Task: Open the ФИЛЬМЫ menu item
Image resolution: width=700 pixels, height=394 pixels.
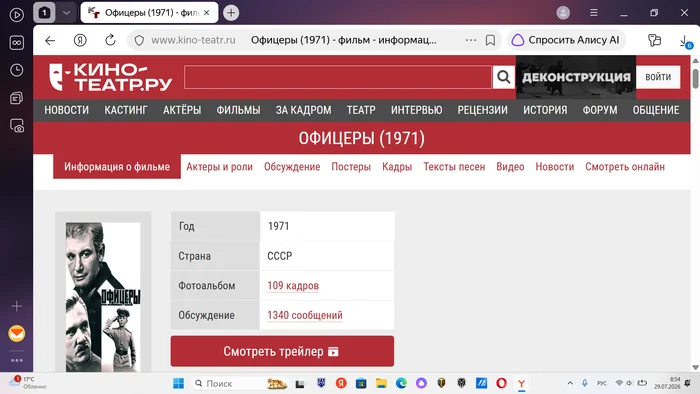Action: coord(238,110)
